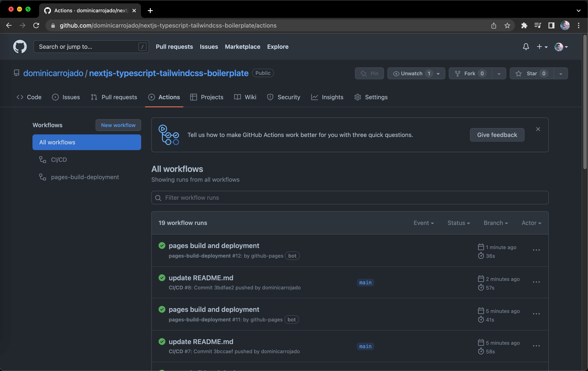Click the calendar icon next to 1 minute ago

pyautogui.click(x=481, y=247)
